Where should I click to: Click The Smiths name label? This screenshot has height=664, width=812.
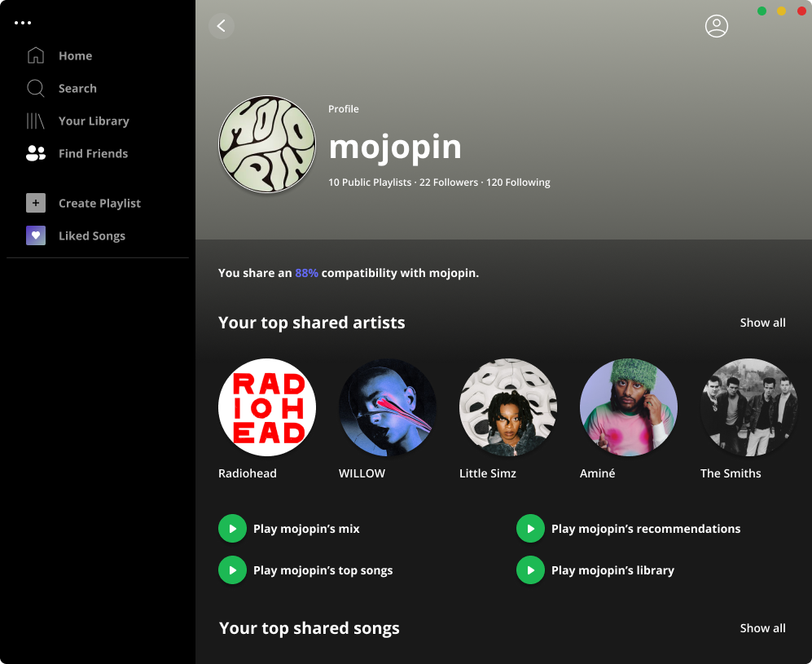pyautogui.click(x=731, y=473)
